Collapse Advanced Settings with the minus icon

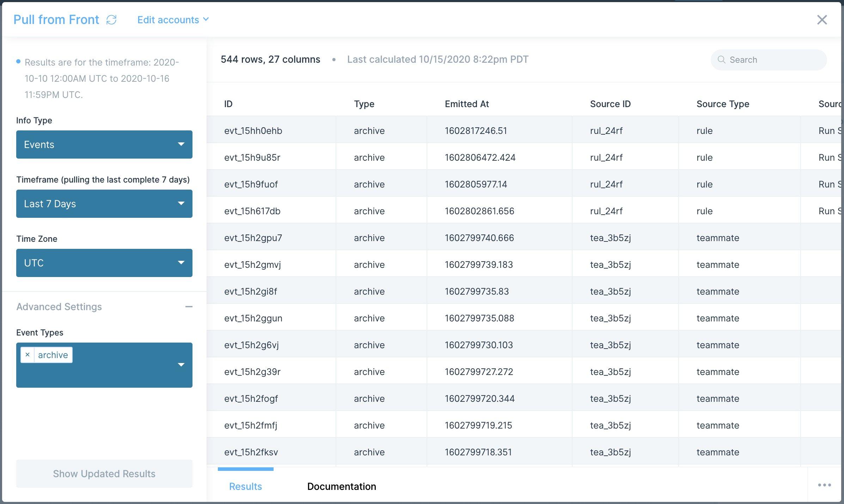pyautogui.click(x=189, y=307)
